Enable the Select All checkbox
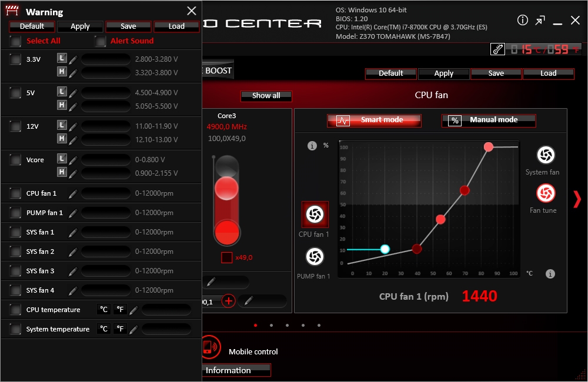Image resolution: width=588 pixels, height=382 pixels. [15, 41]
